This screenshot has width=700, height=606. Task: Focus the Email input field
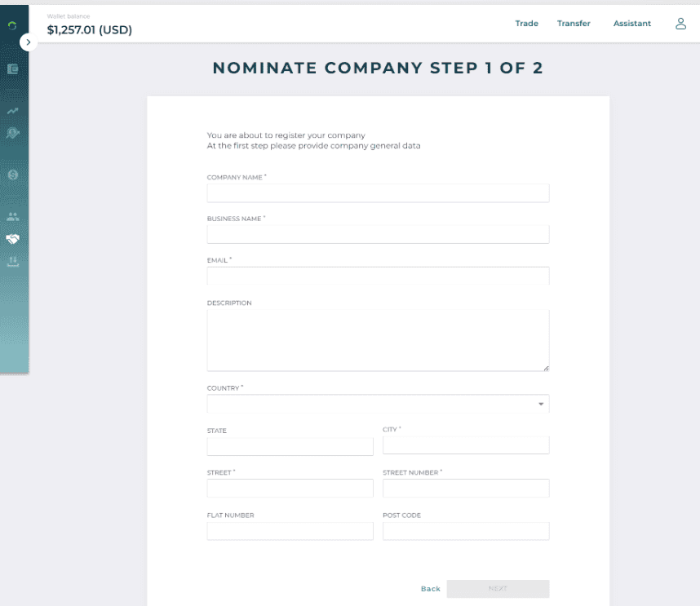pos(378,276)
